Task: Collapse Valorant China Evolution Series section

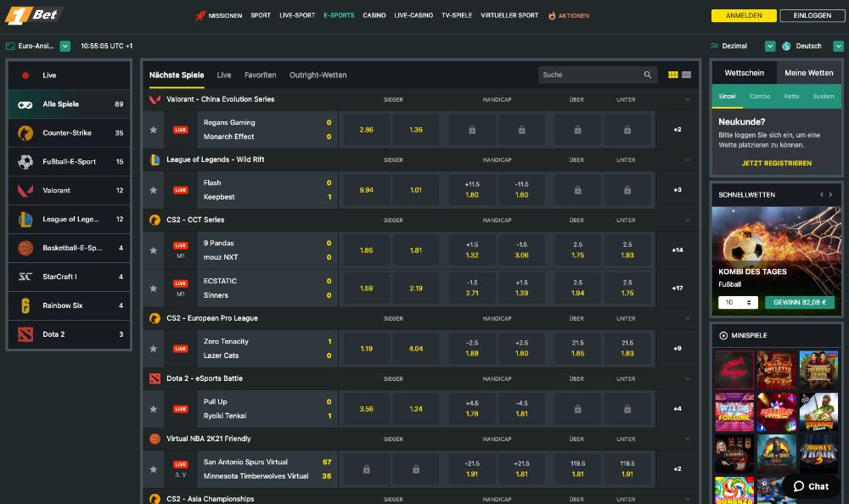Action: [x=687, y=99]
